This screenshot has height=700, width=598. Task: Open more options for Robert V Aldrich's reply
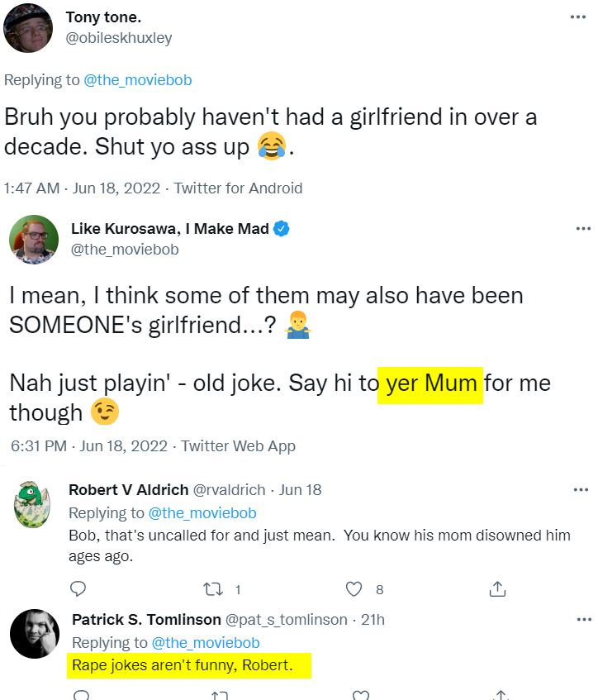[x=581, y=490]
